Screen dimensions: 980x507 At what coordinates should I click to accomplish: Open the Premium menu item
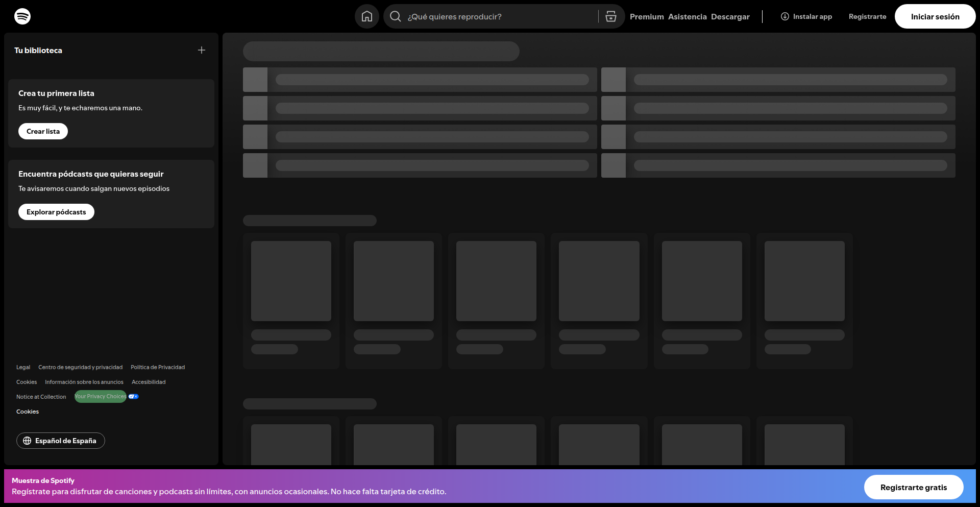click(x=647, y=17)
